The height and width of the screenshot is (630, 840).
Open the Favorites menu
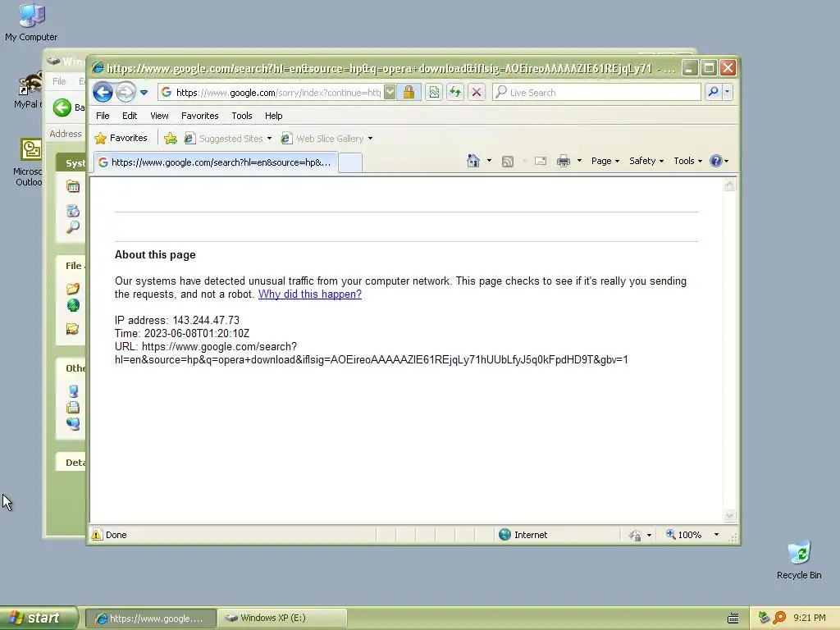coord(200,116)
